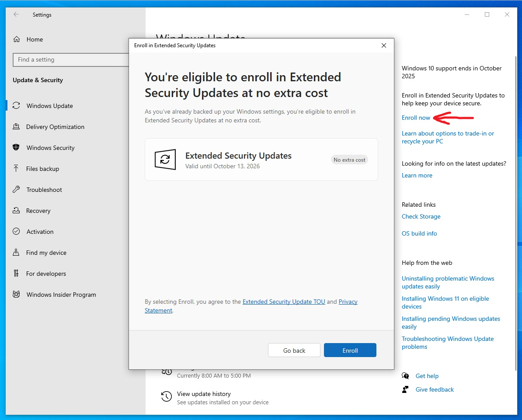Screen dimensions: 522x420
Task: Go to Delivery Optimization page
Action: [55, 127]
